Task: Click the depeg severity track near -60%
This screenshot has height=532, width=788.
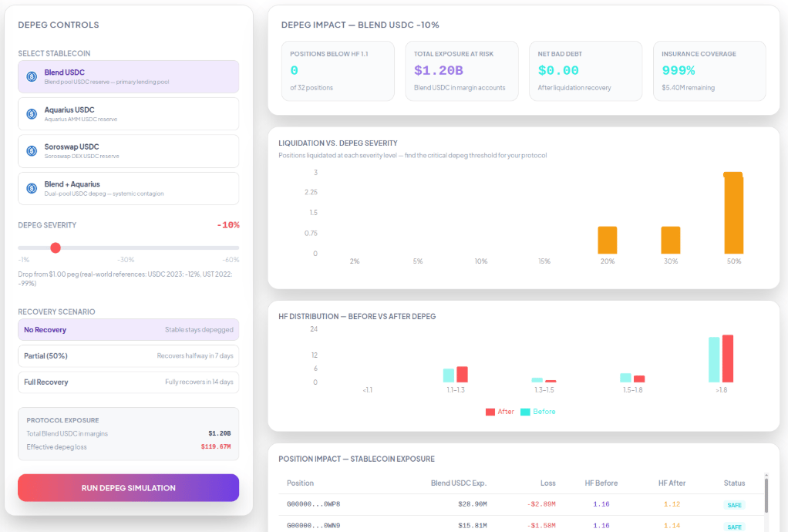Action: 237,247
